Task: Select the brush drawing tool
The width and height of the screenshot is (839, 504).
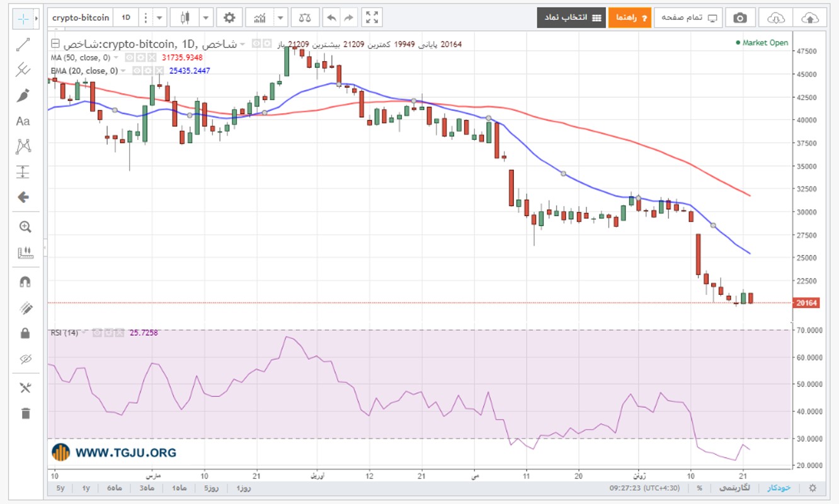Action: (x=24, y=95)
